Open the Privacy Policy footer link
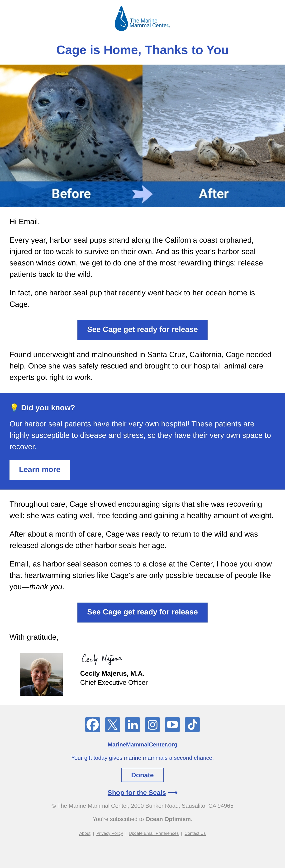 (109, 833)
